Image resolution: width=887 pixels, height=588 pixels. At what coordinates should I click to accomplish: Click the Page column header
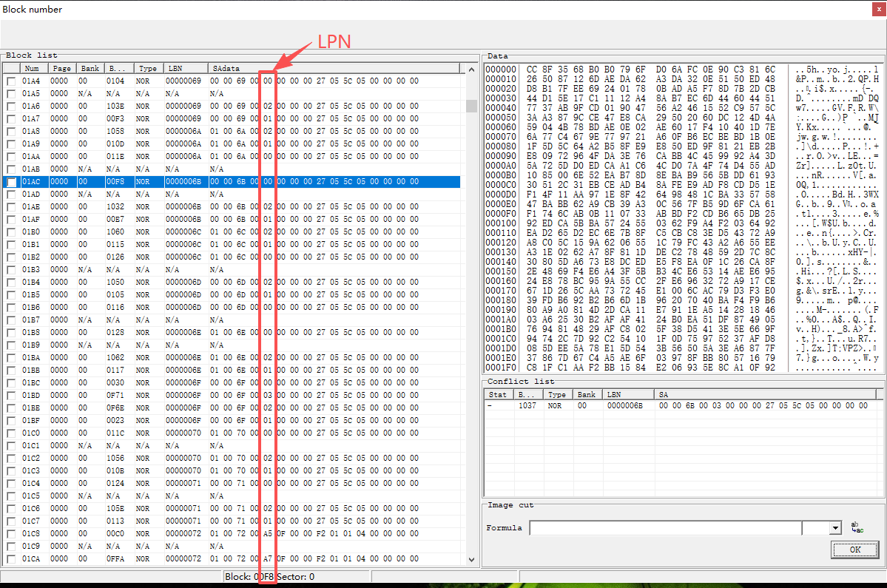click(62, 68)
